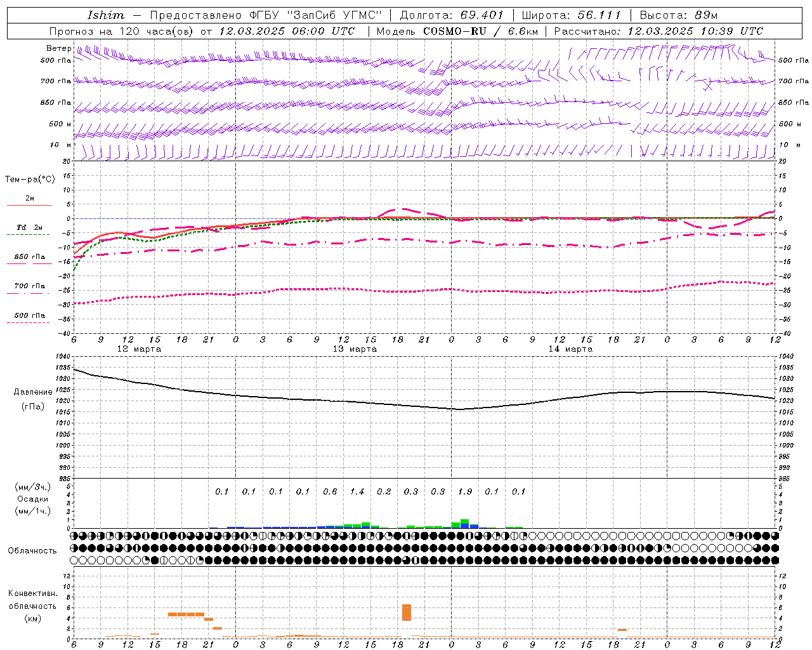Click the tallest orange convective cloud bar
The height and width of the screenshot is (650, 812).
[x=407, y=613]
